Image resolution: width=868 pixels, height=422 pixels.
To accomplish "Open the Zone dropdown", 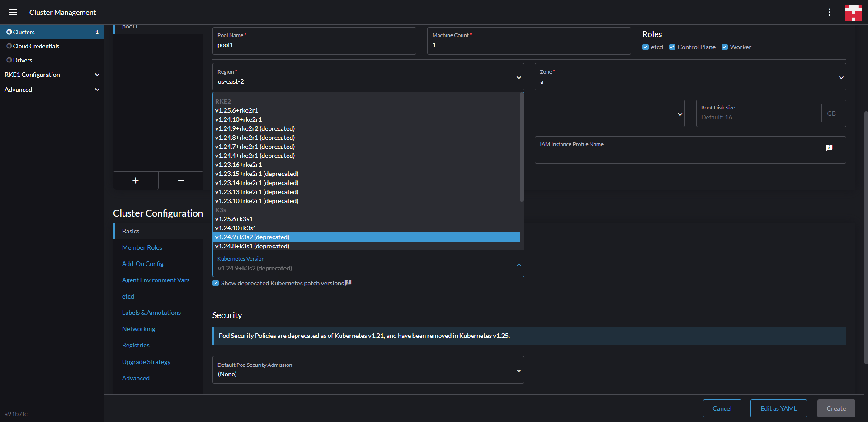I will click(841, 77).
